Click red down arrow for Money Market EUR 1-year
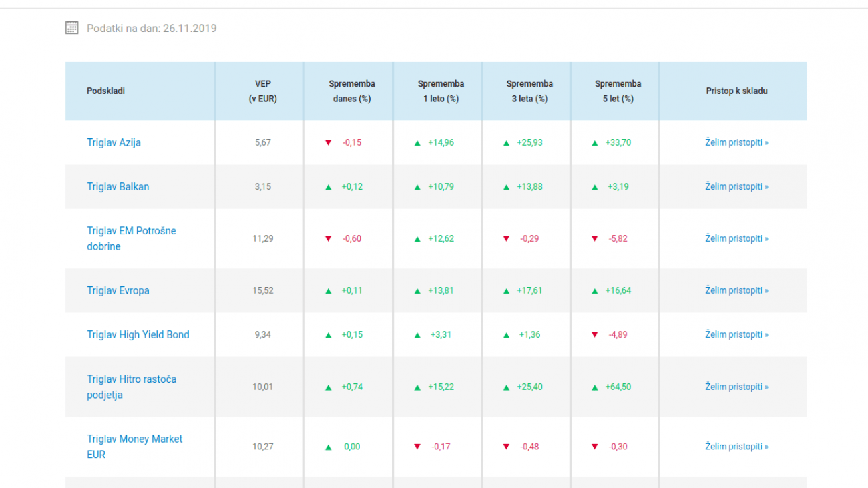Viewport: 868px width, 488px height. point(417,447)
